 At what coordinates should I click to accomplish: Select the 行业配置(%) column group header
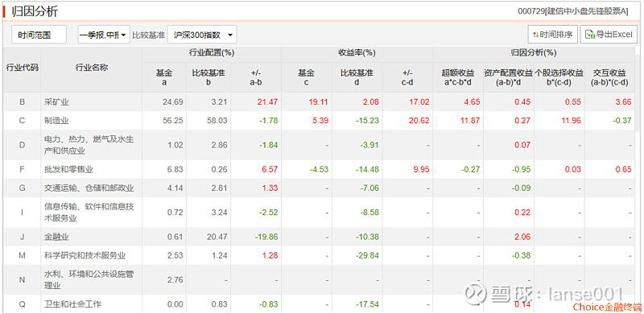(212, 53)
